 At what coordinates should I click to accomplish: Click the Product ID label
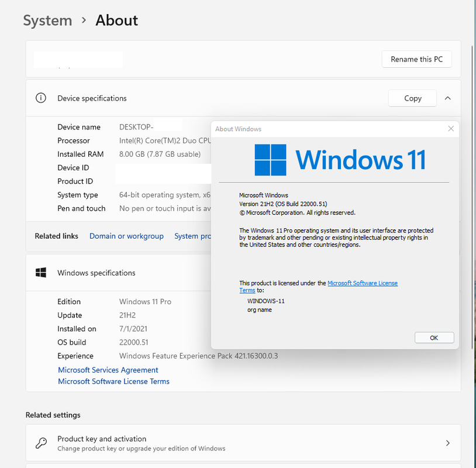pos(75,181)
